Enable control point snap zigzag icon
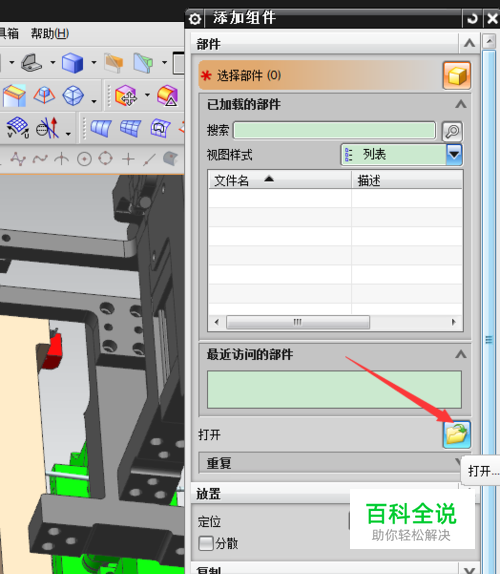Image resolution: width=500 pixels, height=574 pixels. 18,159
